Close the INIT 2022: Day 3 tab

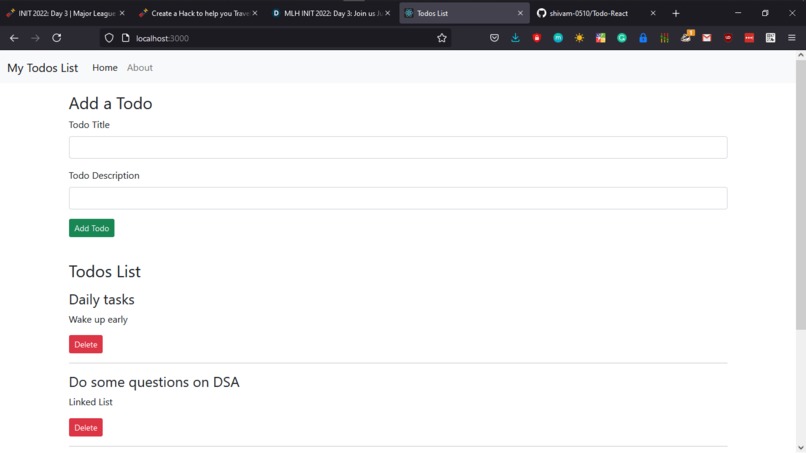[x=122, y=13]
